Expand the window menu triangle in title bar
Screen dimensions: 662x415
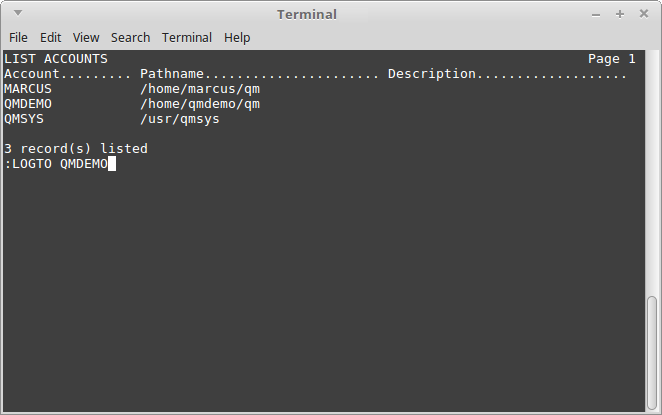pos(18,13)
